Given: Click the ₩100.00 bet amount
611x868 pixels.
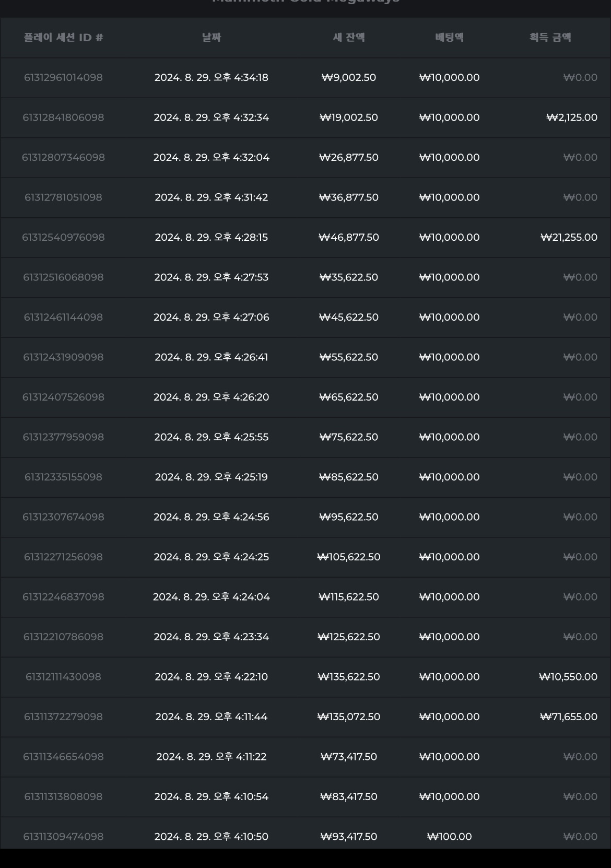Looking at the screenshot, I should click(x=449, y=837).
